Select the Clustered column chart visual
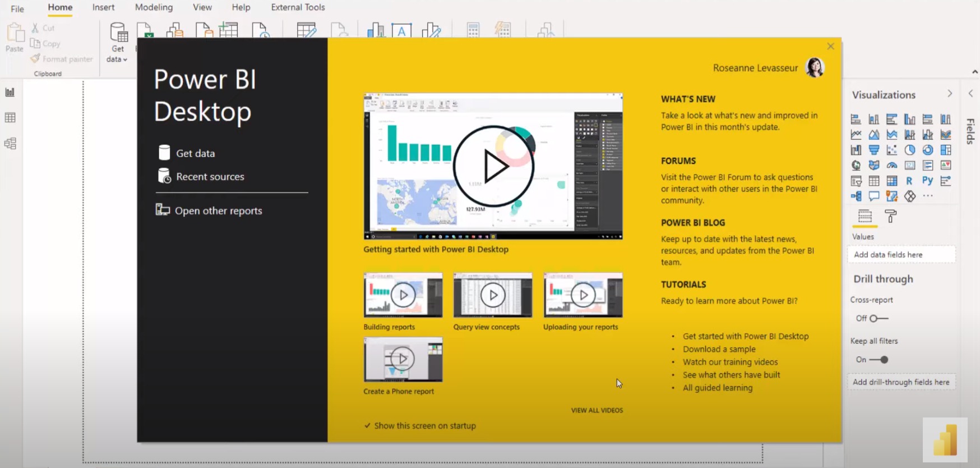 [909, 119]
